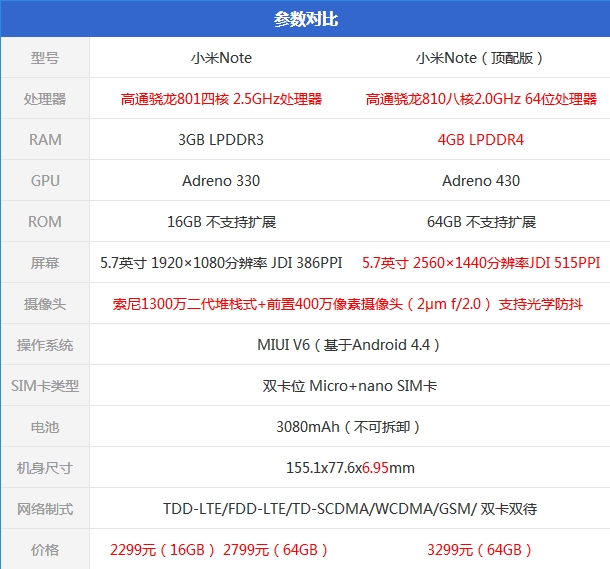Click the red 索尼1300万 camera description
The width and height of the screenshot is (610, 569).
pos(350,304)
